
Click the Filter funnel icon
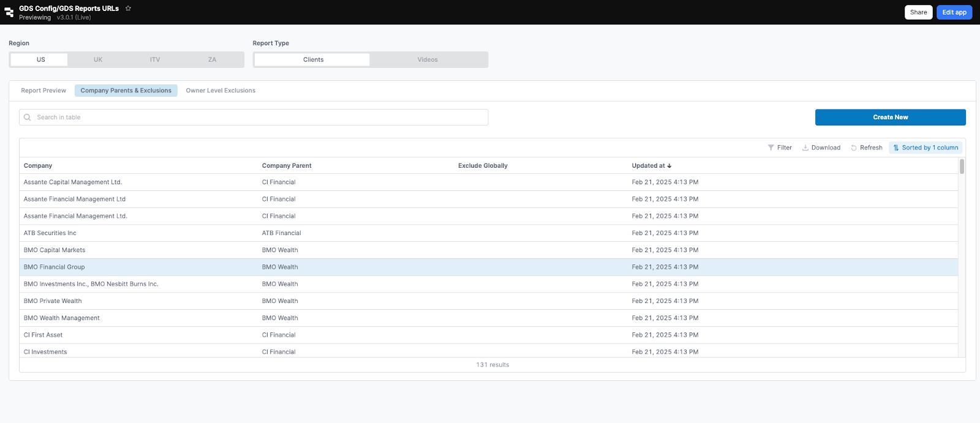click(771, 148)
